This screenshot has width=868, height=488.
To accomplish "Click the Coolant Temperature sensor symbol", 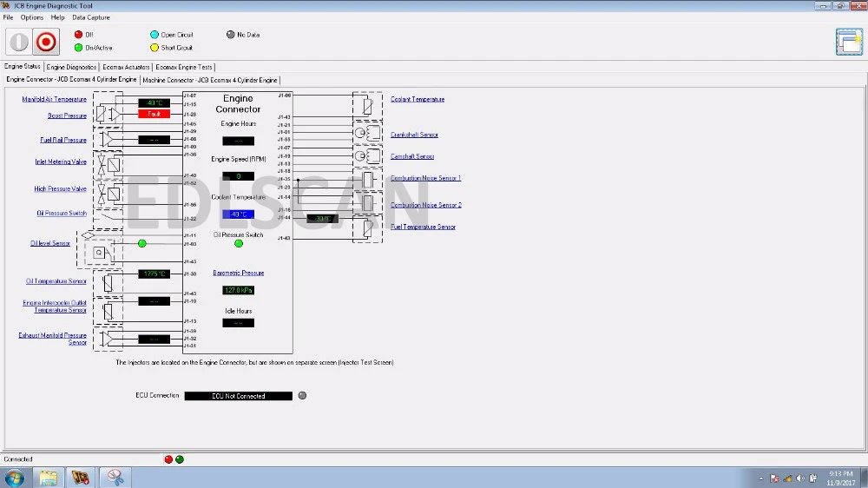I will click(367, 106).
